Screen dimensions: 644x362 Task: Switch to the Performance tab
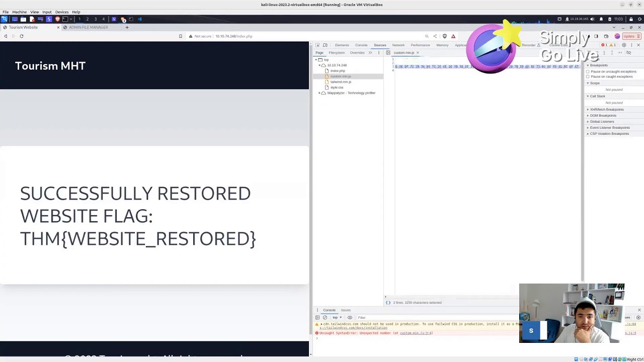420,45
